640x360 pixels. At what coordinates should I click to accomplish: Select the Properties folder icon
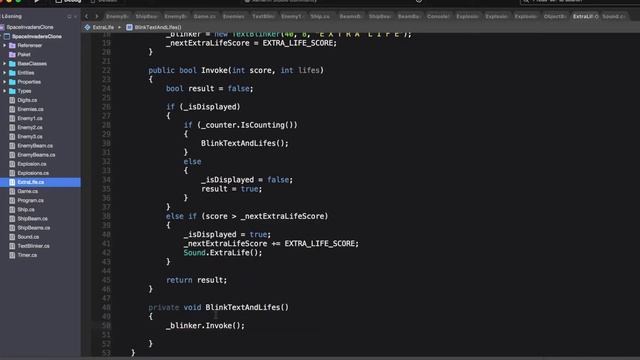point(12,82)
